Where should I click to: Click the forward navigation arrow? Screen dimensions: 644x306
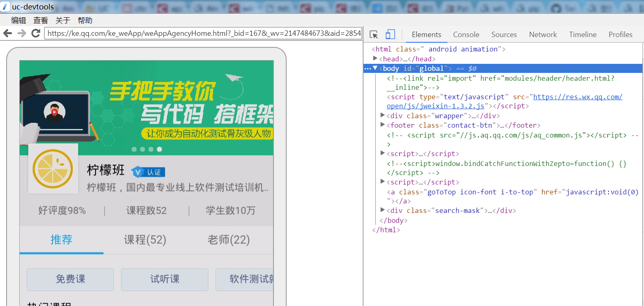coord(21,33)
